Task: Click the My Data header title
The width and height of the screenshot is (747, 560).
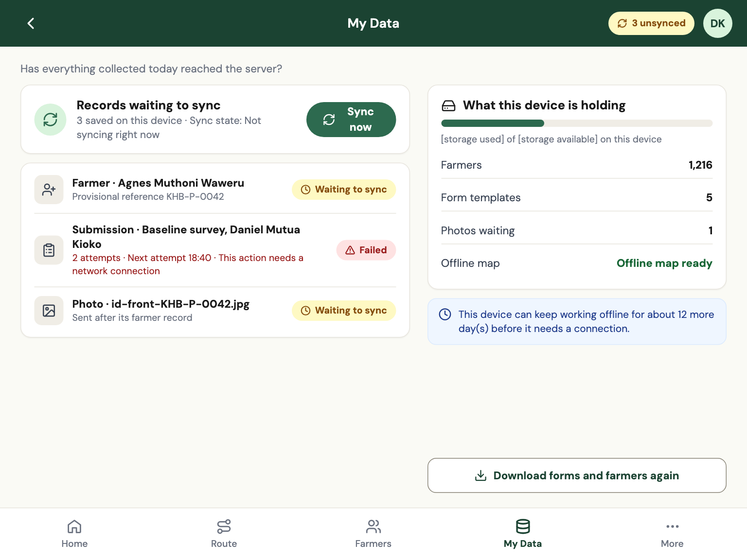Action: pos(373,23)
